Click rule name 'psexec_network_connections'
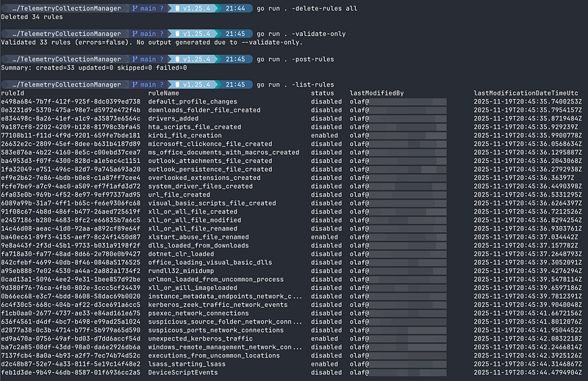The width and height of the screenshot is (588, 381). (x=198, y=313)
